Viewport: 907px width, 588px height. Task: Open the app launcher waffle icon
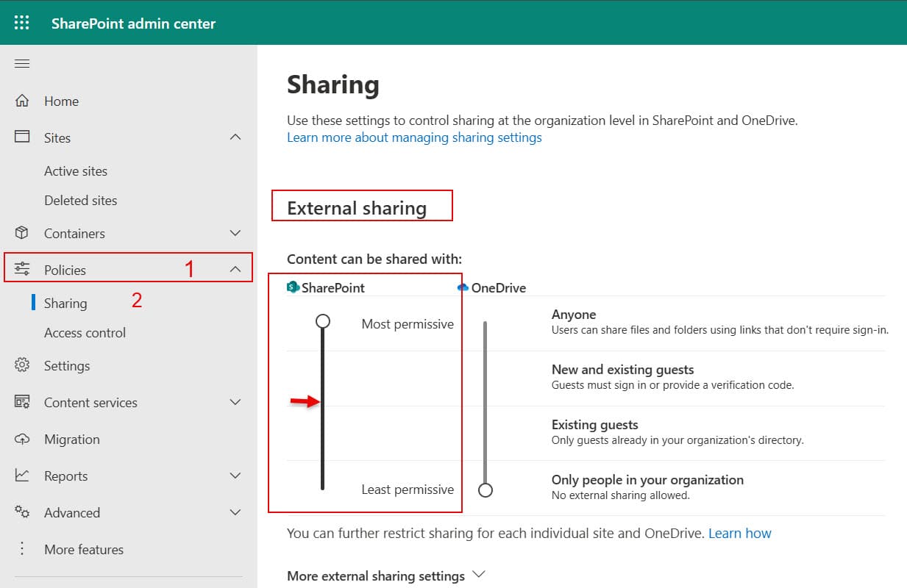(22, 23)
